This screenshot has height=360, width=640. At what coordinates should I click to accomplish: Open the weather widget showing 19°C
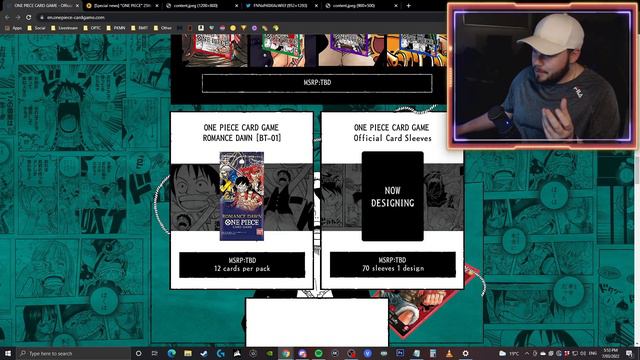coord(509,353)
